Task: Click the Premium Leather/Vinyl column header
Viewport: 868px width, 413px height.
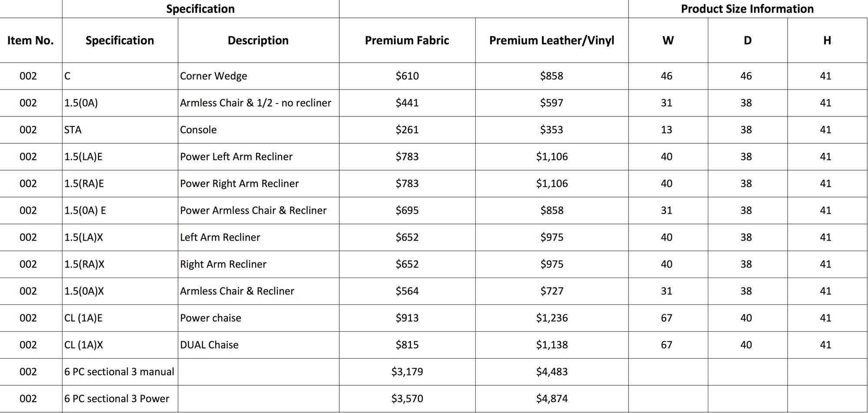Action: 552,40
